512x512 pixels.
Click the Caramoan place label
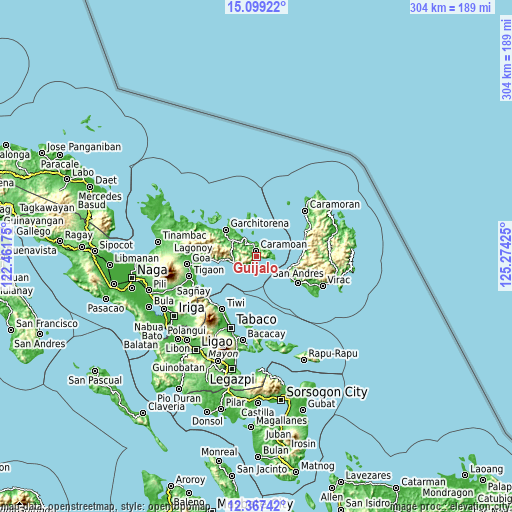click(x=284, y=244)
